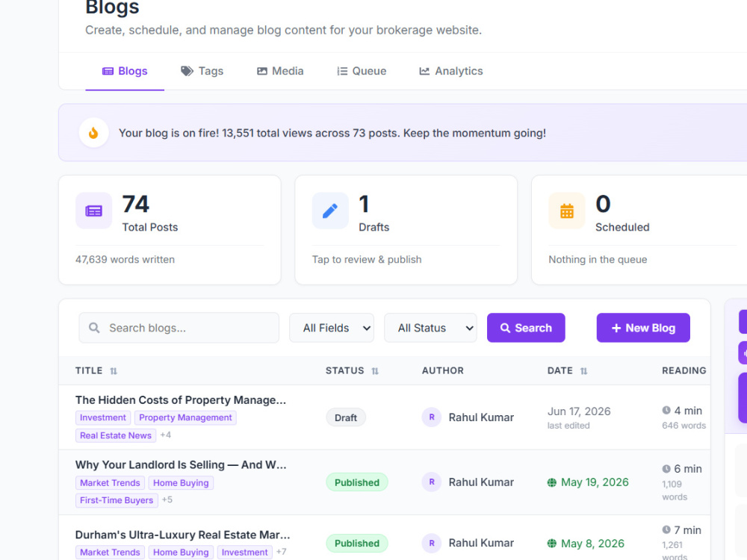The image size is (747, 560).
Task: Click the Jun 17, 2026 date
Action: [x=579, y=411]
